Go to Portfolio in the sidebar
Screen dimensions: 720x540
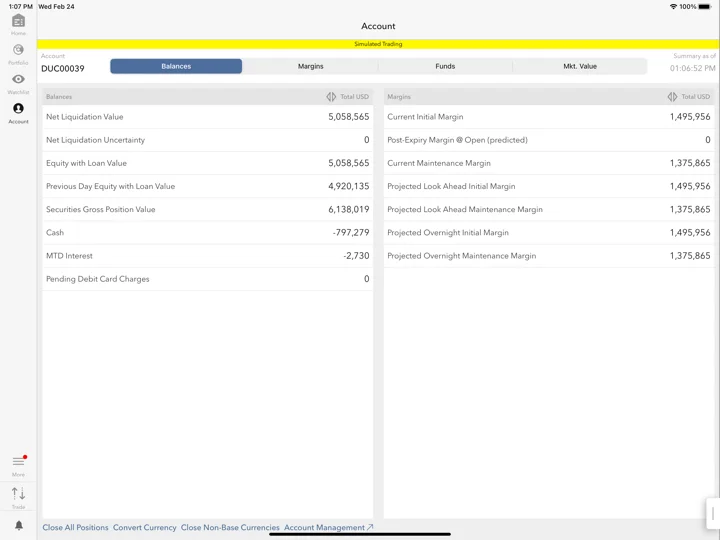pos(18,50)
